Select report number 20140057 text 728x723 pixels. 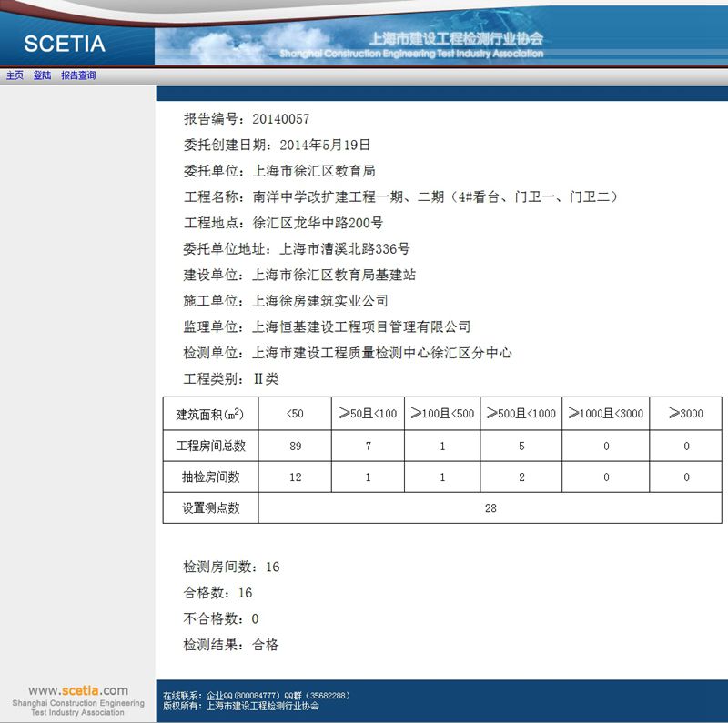click(x=281, y=119)
